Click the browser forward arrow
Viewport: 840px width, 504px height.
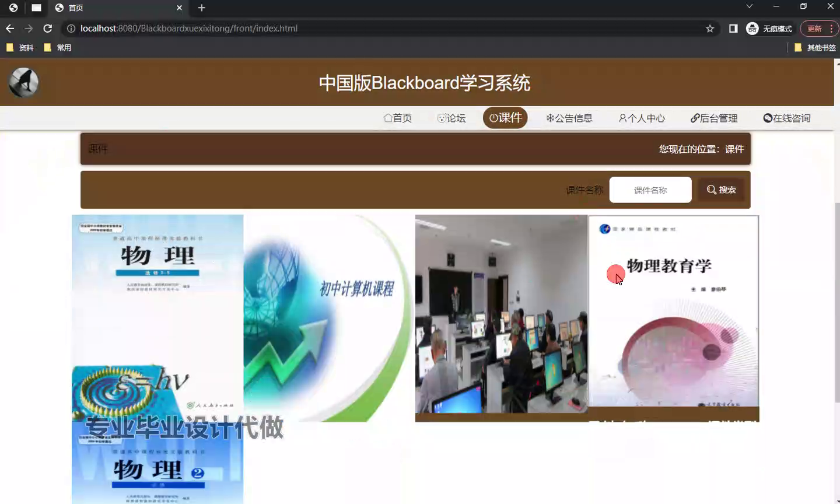(x=29, y=29)
